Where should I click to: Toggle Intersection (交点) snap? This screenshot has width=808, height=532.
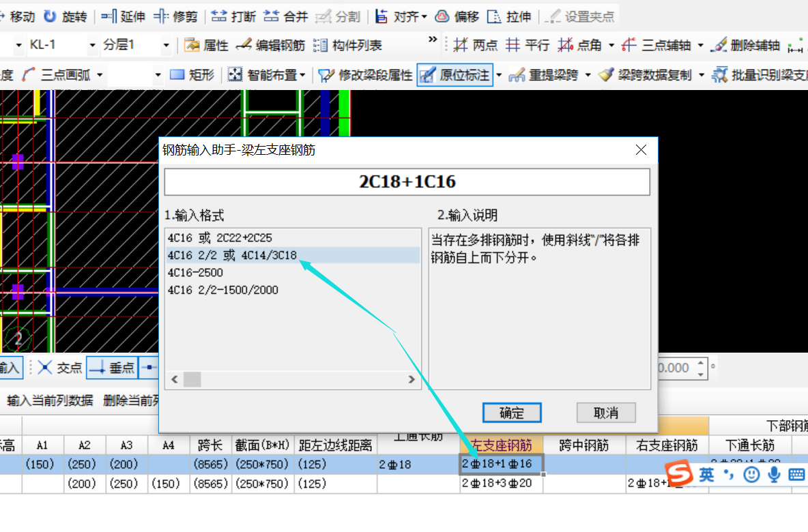tap(60, 368)
